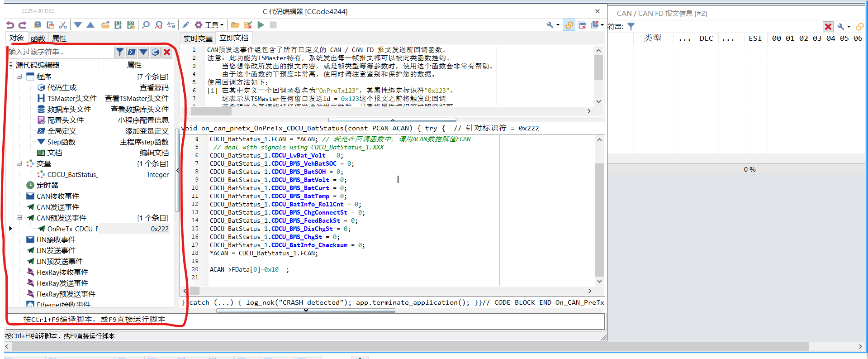Viewport: 868px width, 359px height.
Task: Click the paste clipboard icon
Action: click(x=51, y=25)
